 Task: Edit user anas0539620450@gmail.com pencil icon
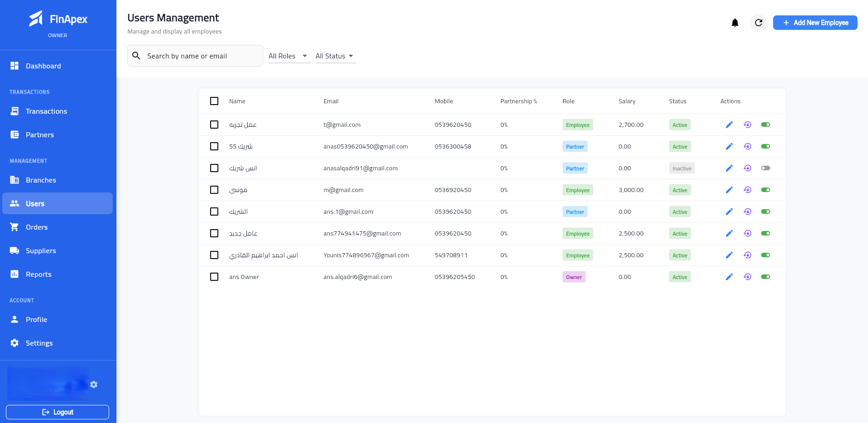(x=729, y=146)
